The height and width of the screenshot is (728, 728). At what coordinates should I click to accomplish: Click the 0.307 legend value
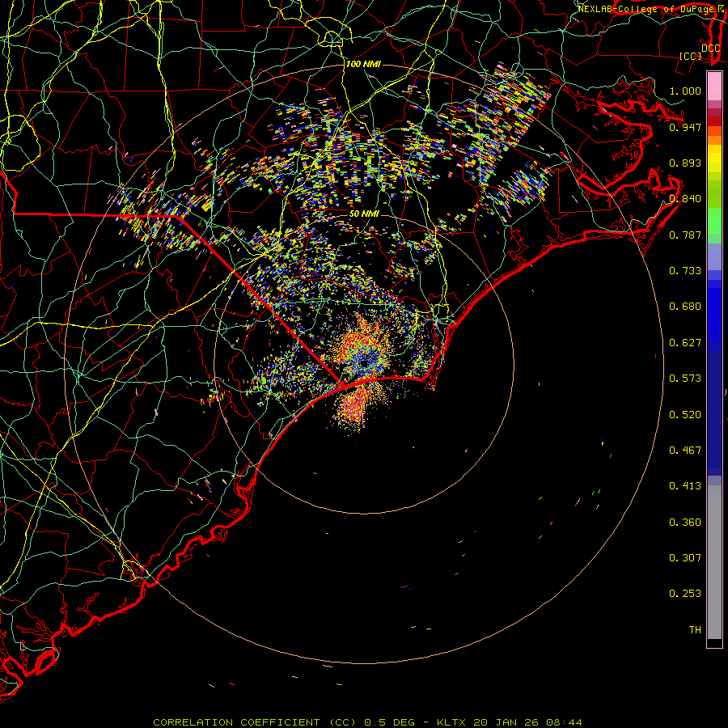click(685, 558)
